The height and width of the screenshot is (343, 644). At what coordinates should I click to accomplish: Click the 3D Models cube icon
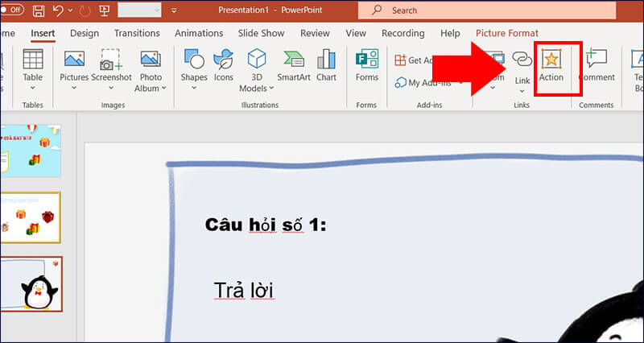(257, 58)
